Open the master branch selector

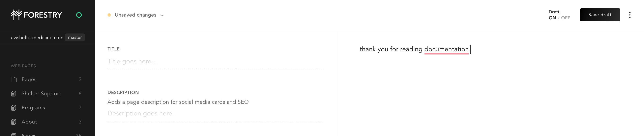(x=75, y=37)
